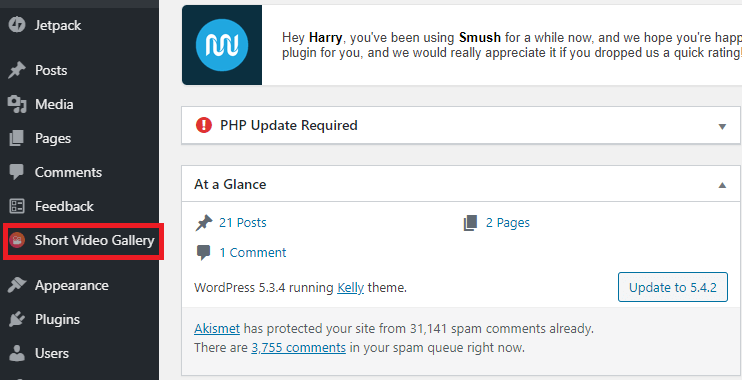
Task: Click the Short Video Gallery camera icon
Action: pos(17,240)
